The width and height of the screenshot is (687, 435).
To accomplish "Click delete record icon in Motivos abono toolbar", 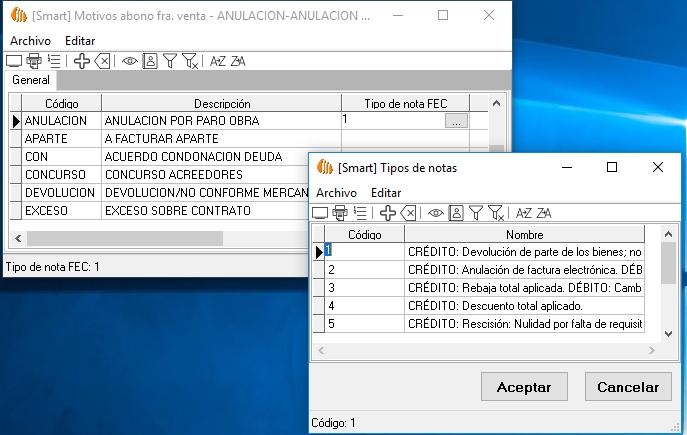I will click(102, 61).
